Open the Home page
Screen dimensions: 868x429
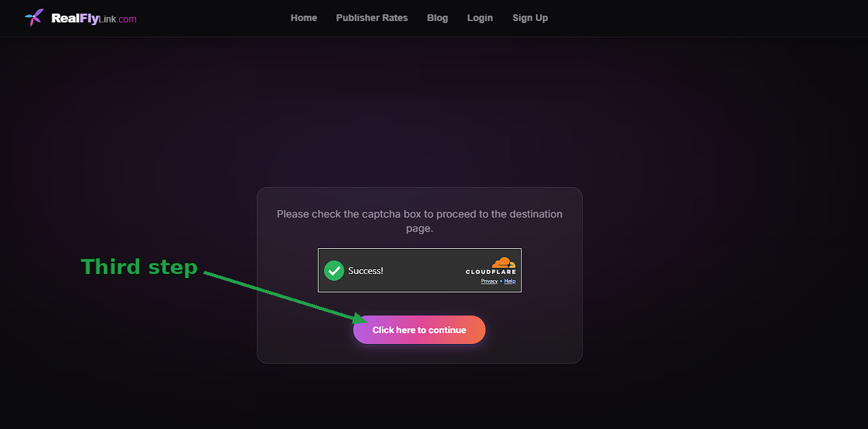tap(304, 18)
